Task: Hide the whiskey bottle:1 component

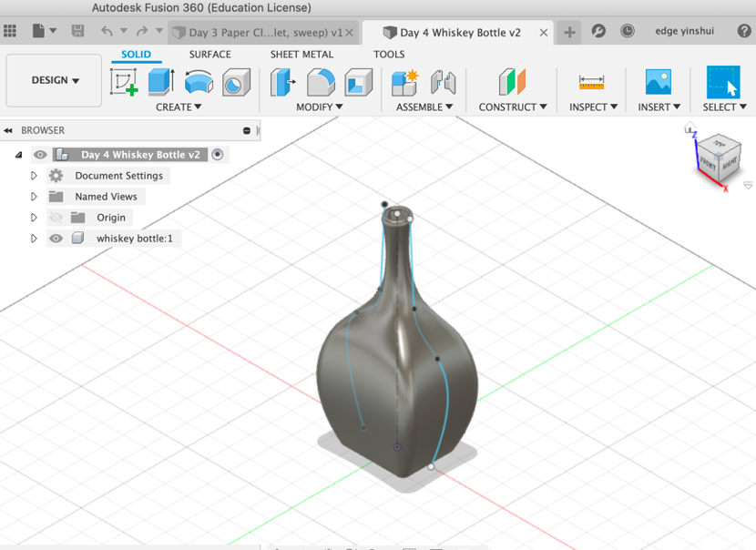Action: [56, 239]
